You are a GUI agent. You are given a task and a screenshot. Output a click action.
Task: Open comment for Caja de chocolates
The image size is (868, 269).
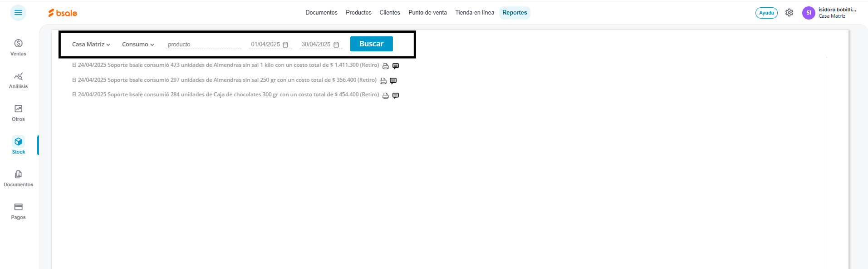396,95
